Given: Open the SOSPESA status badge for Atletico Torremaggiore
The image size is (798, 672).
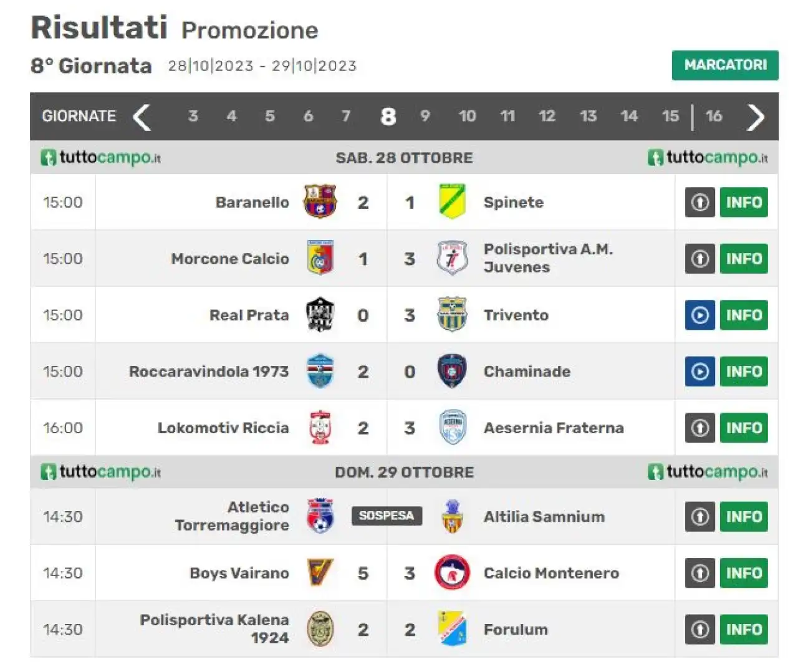Looking at the screenshot, I should pos(387,516).
